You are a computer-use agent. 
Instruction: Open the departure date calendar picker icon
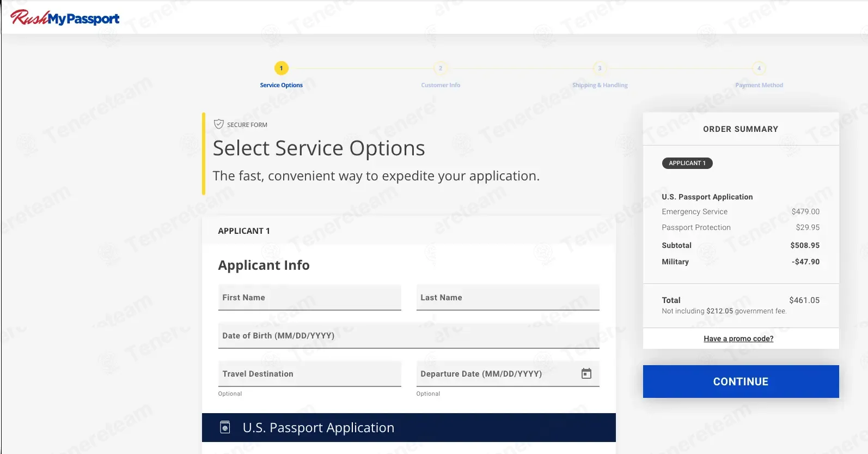(586, 374)
